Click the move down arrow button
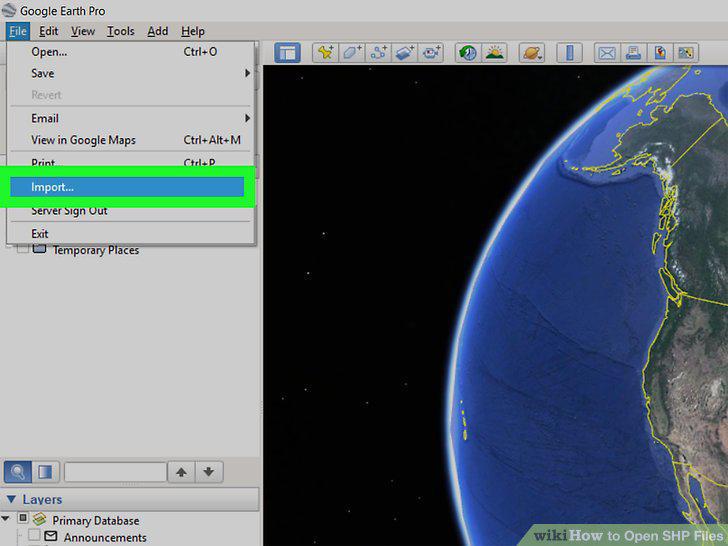Screen dimensions: 728x546 (209, 472)
